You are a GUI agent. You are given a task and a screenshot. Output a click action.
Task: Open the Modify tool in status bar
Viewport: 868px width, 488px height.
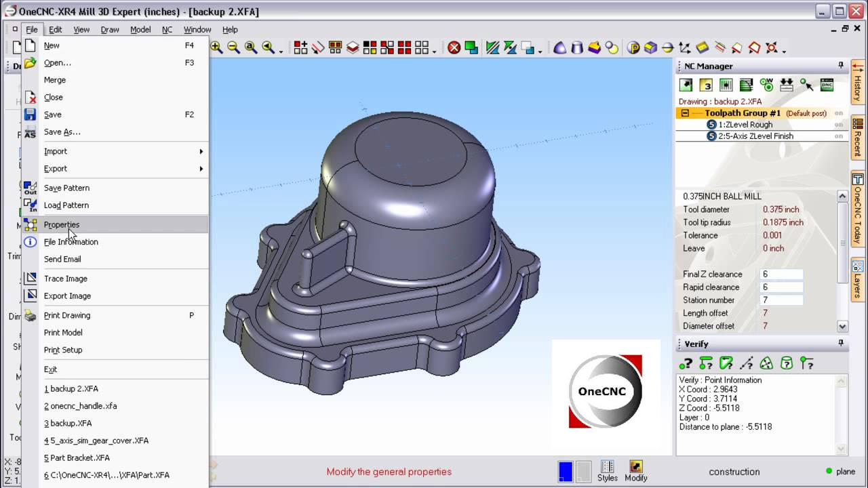[635, 471]
